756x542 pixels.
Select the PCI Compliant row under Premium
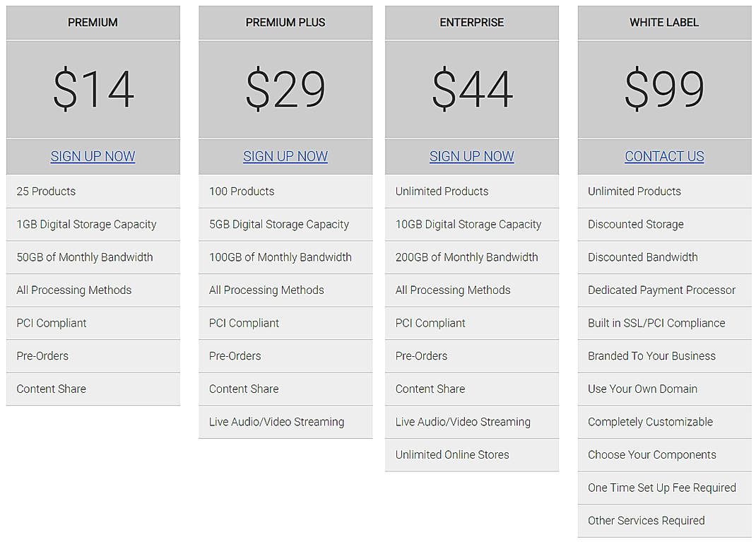coord(93,323)
